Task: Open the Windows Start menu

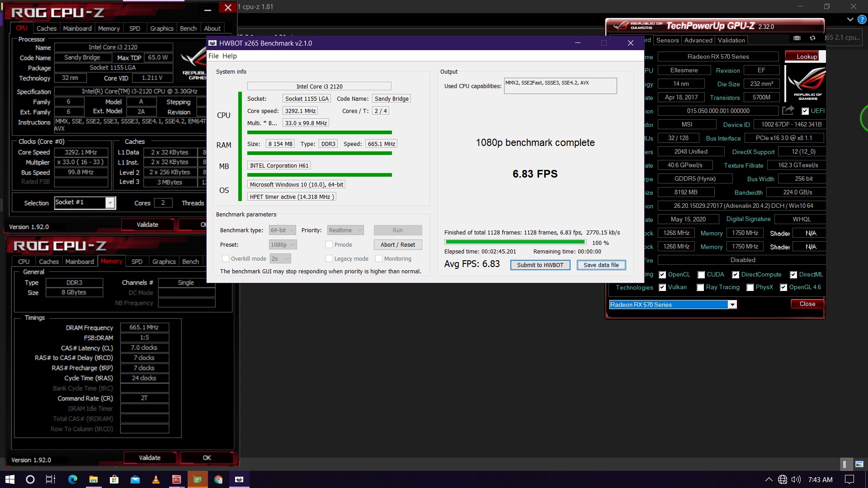Action: 10,479
